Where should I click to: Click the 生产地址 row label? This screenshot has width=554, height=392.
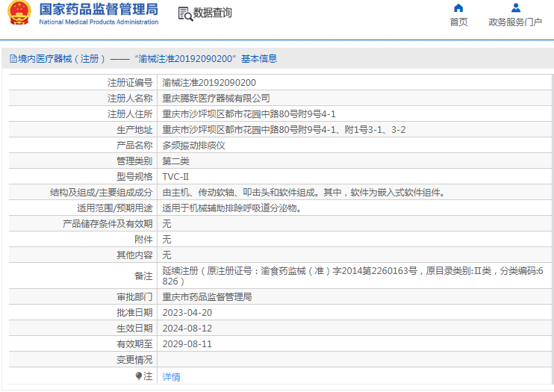point(134,130)
